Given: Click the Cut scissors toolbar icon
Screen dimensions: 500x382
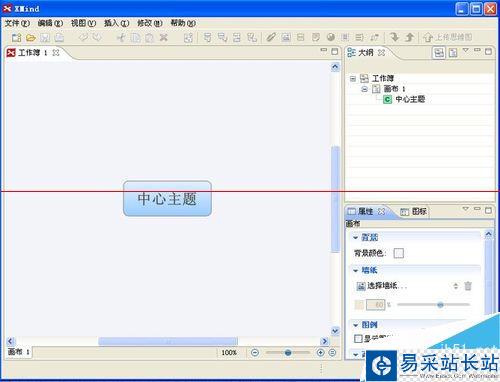Looking at the screenshot, I should point(121,37).
